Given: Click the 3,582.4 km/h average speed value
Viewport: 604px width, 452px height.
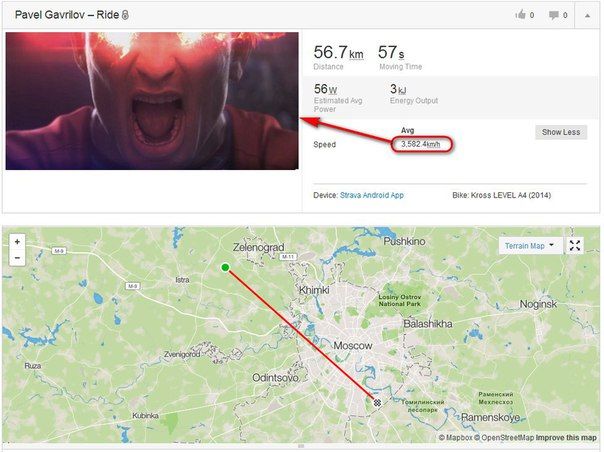Looking at the screenshot, I should [421, 145].
